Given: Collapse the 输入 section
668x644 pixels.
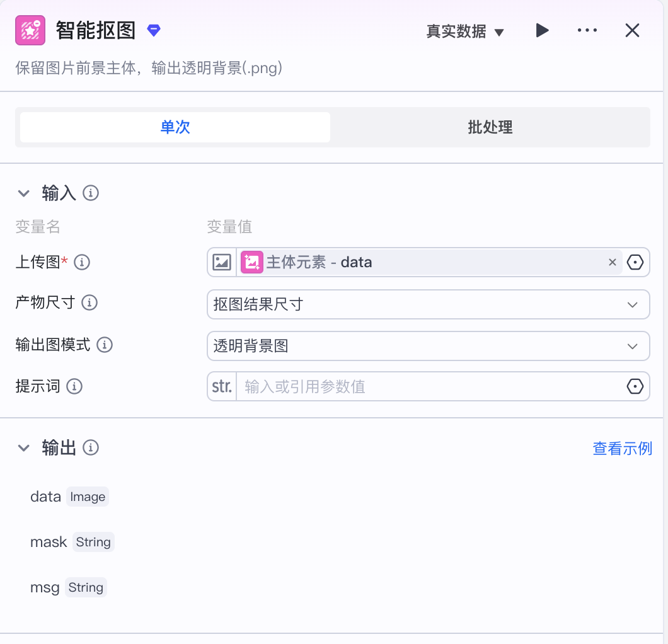Looking at the screenshot, I should [x=23, y=193].
